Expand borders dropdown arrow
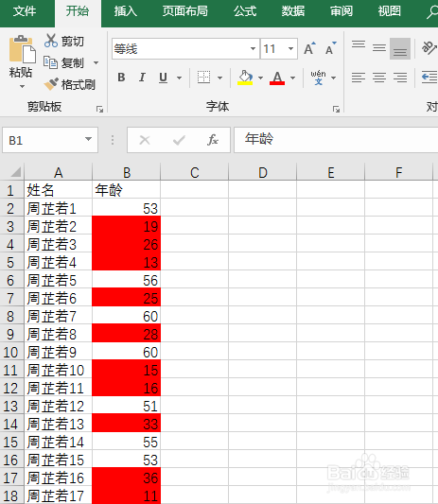This screenshot has width=438, height=504. [220, 78]
